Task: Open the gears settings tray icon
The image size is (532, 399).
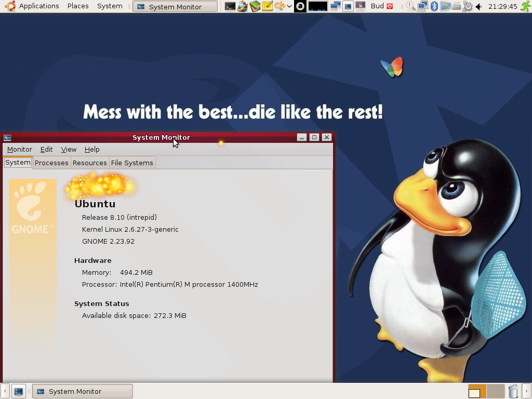Action: point(468,6)
